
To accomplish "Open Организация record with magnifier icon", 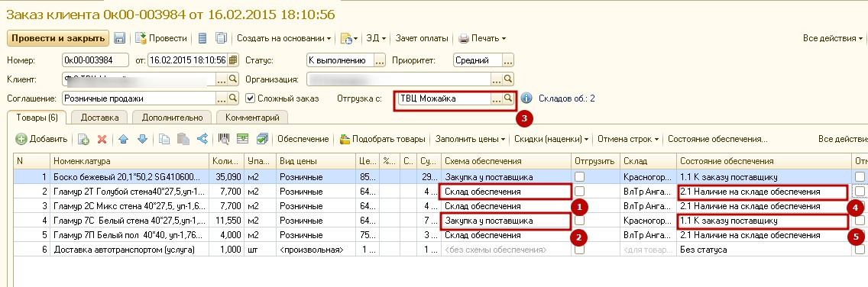I will (509, 79).
